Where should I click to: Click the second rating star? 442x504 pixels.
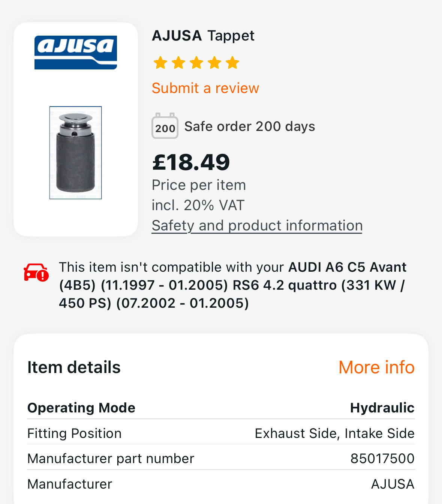click(x=178, y=63)
